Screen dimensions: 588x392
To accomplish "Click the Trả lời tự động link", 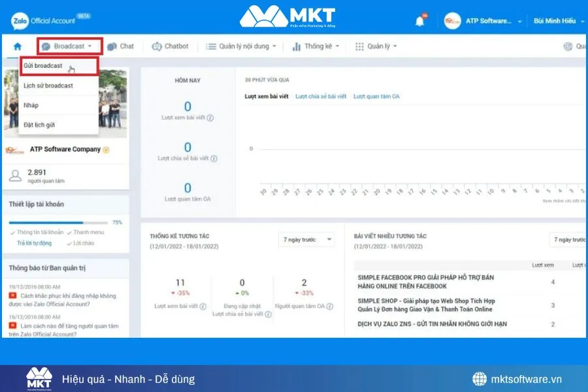I will (34, 243).
